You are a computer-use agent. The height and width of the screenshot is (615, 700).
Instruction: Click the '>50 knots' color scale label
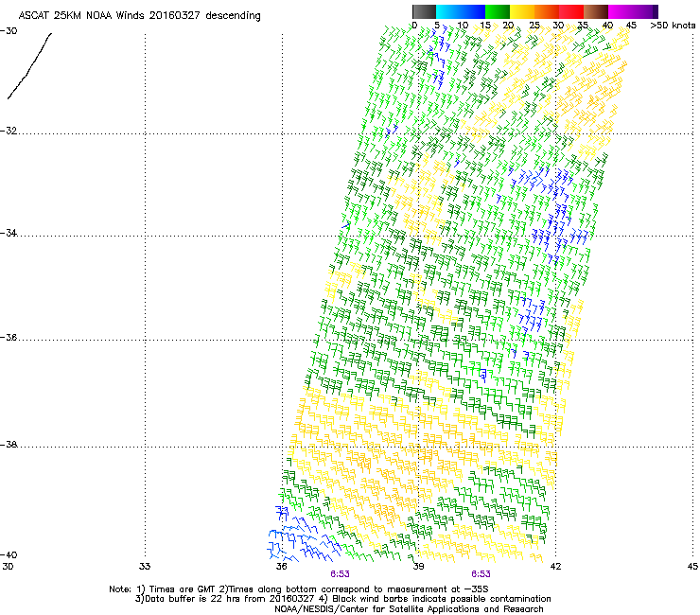(673, 26)
